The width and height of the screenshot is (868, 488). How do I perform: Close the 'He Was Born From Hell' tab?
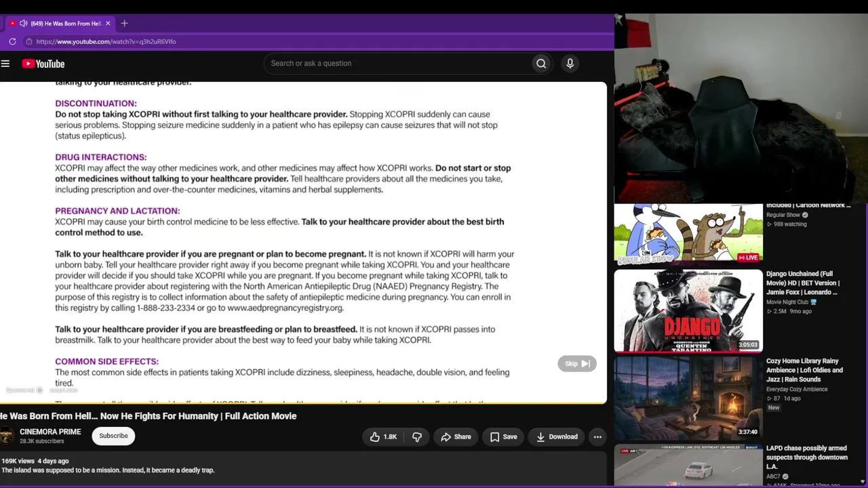tap(107, 23)
